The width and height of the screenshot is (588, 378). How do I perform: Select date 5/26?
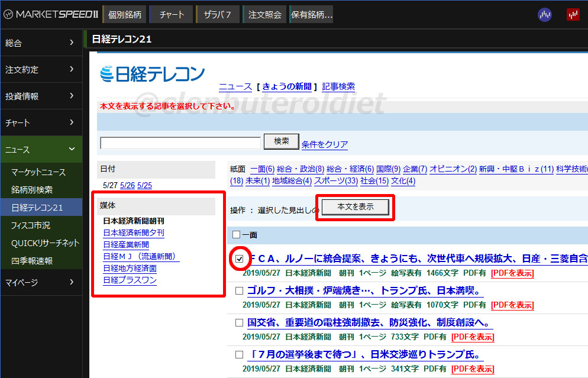point(128,185)
